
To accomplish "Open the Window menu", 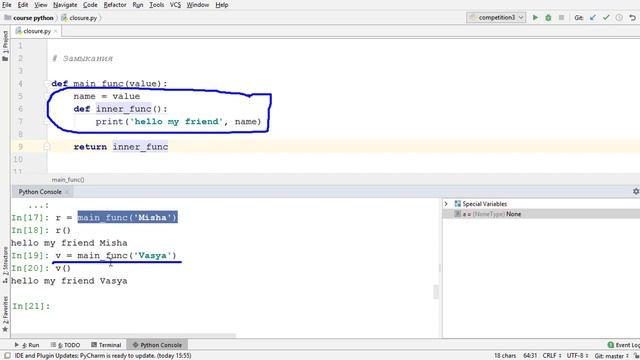I will (198, 5).
